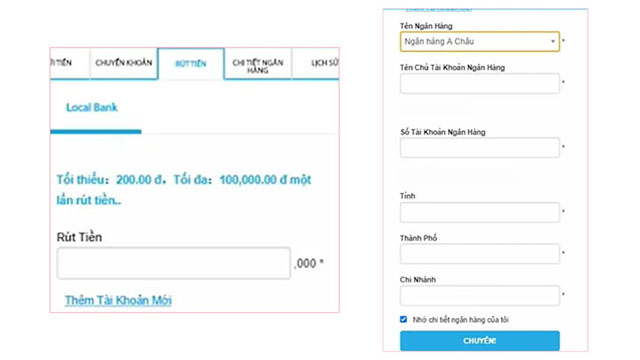This screenshot has height=360, width=640.
Task: Switch to Chi Tiết Ngân Hàng tab
Action: pyautogui.click(x=258, y=64)
